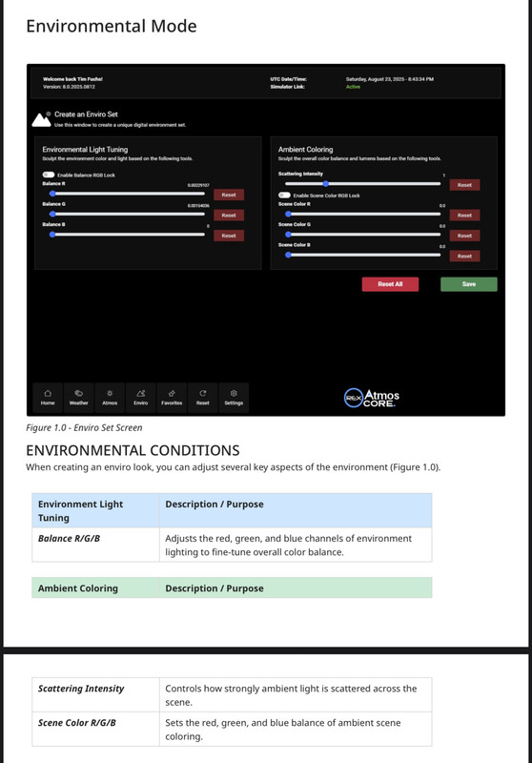Click the Scene Color B slider handle
This screenshot has width=532, height=763.
(288, 255)
